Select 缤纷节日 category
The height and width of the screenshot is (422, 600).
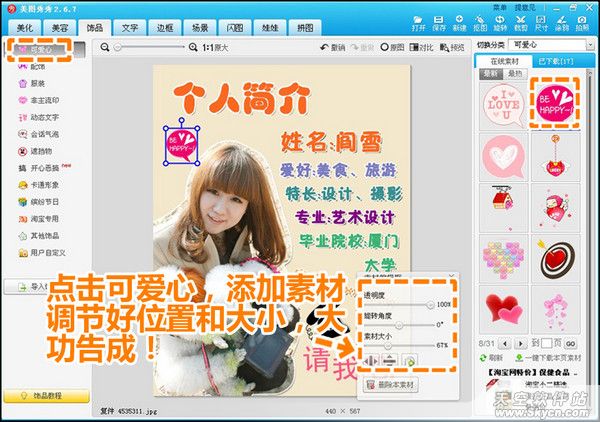click(39, 202)
